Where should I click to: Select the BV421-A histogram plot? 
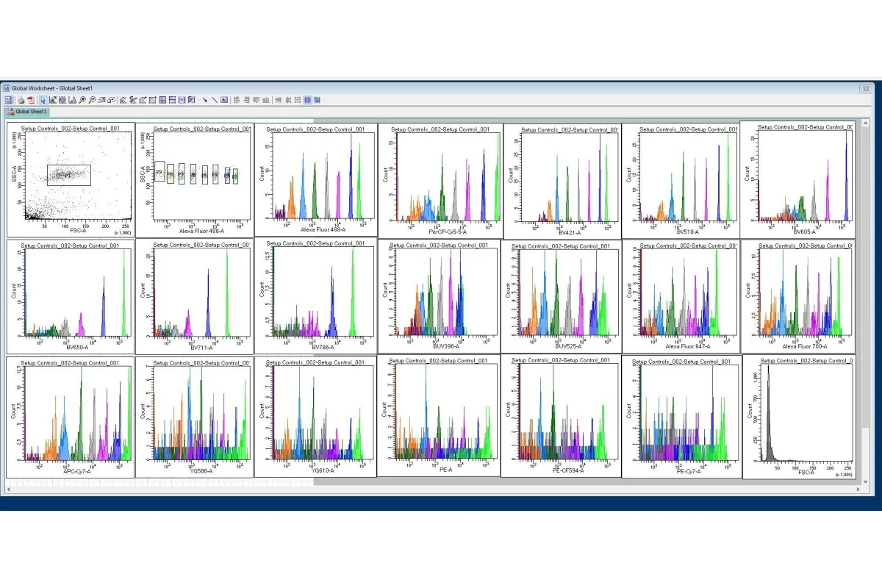click(x=562, y=180)
